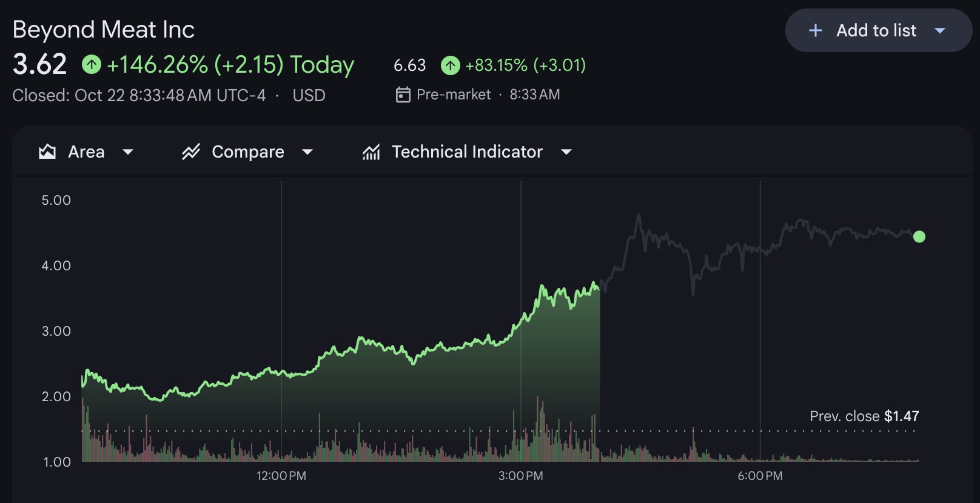This screenshot has height=503, width=980.
Task: Click the Area chart type icon
Action: [x=47, y=152]
